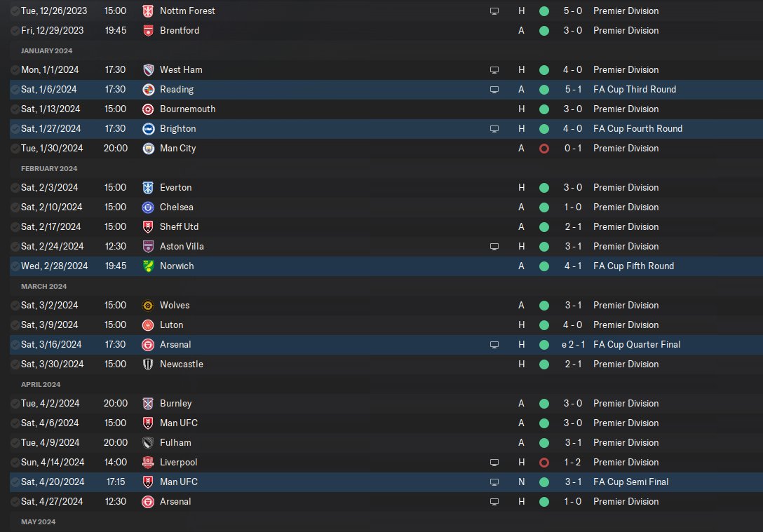
Task: Toggle the check circle beside Sat, 2/10/2024
Action: [x=15, y=207]
